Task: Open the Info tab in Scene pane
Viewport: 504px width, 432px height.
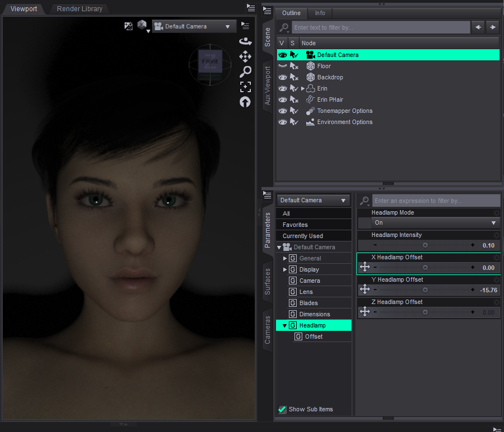Action: [320, 13]
